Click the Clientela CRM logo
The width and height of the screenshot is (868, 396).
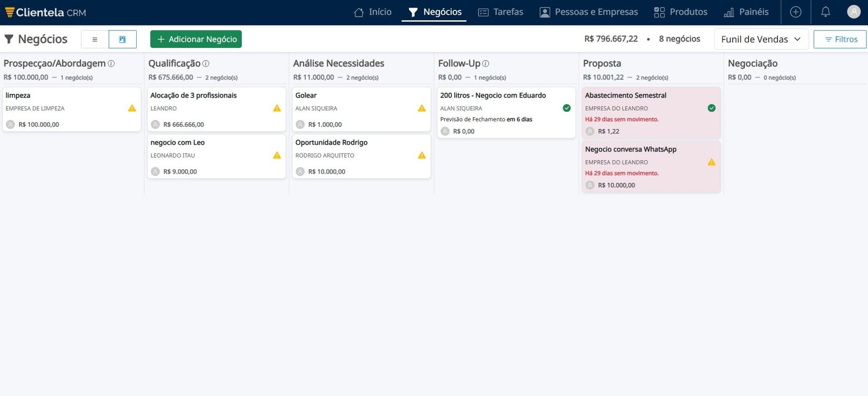(x=46, y=12)
